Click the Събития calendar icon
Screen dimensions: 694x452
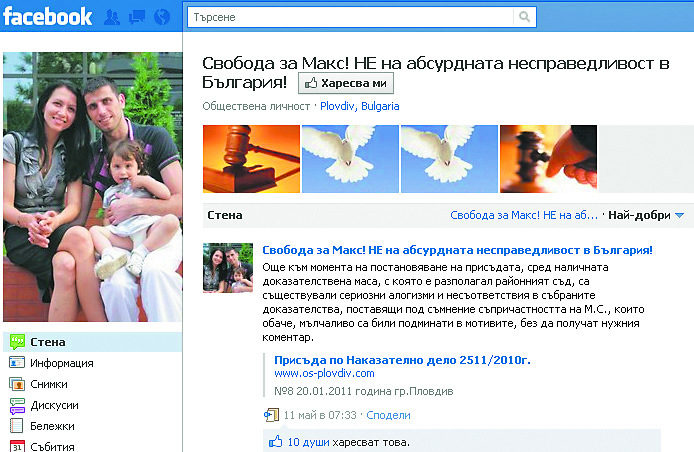17,446
